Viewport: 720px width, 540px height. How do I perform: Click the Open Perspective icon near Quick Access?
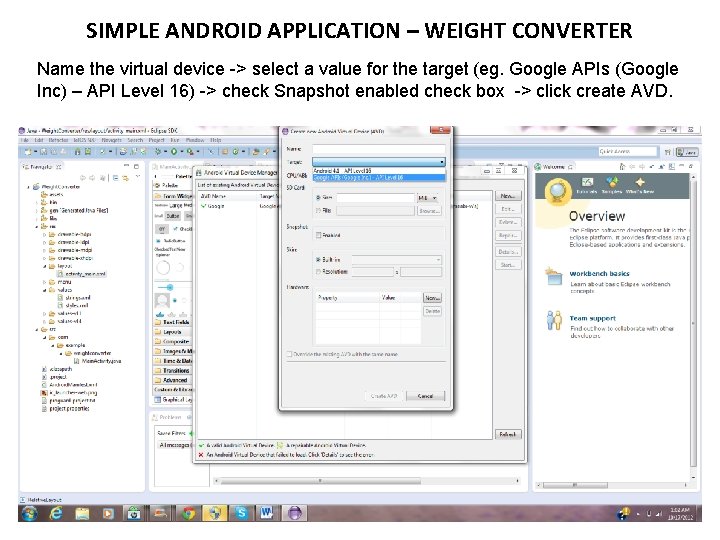coord(668,152)
